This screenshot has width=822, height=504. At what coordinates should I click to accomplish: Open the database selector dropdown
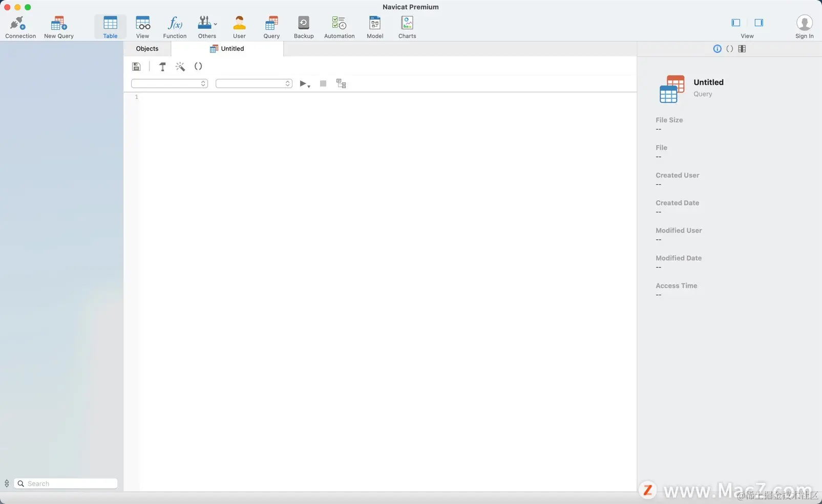coord(254,83)
